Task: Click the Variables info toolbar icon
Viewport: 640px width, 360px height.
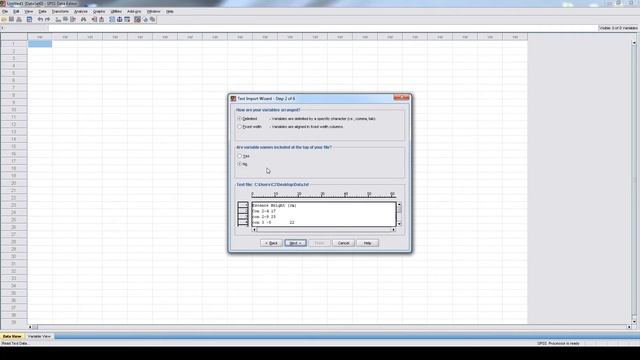Action: point(73,19)
